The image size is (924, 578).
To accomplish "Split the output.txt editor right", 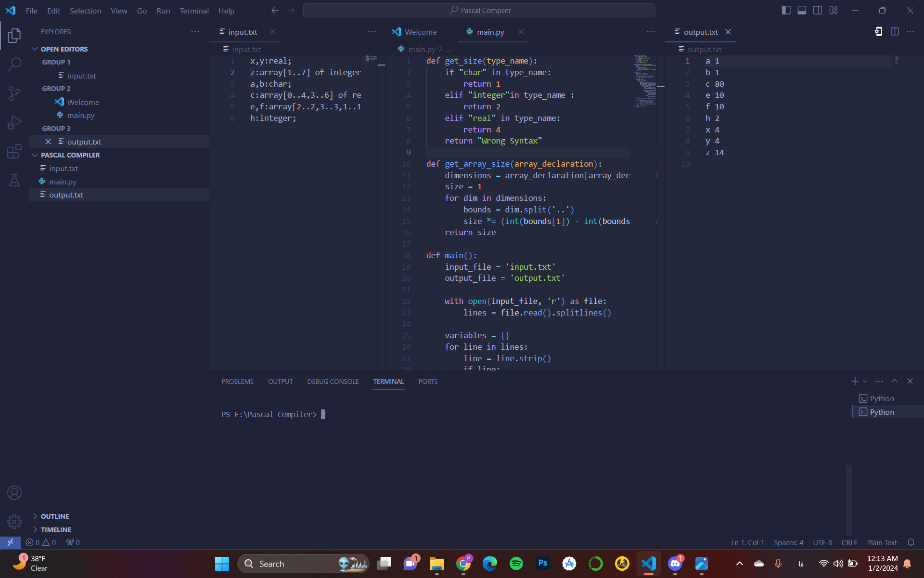I will (895, 32).
